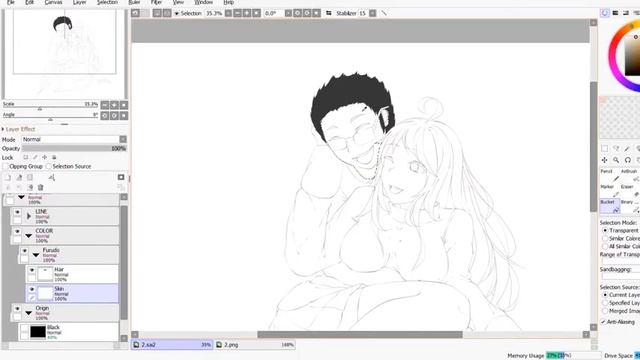Image resolution: width=640 pixels, height=360 pixels.
Task: Choose the Pencil brush
Action: tap(609, 175)
